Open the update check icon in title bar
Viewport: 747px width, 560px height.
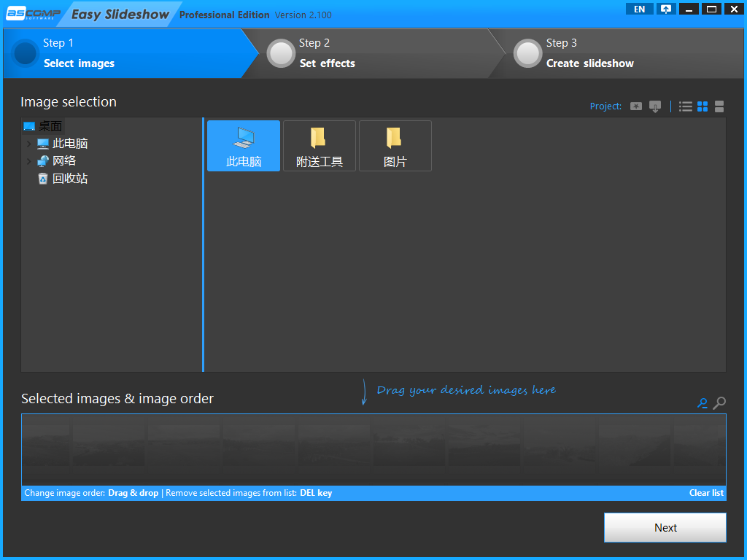click(x=665, y=9)
